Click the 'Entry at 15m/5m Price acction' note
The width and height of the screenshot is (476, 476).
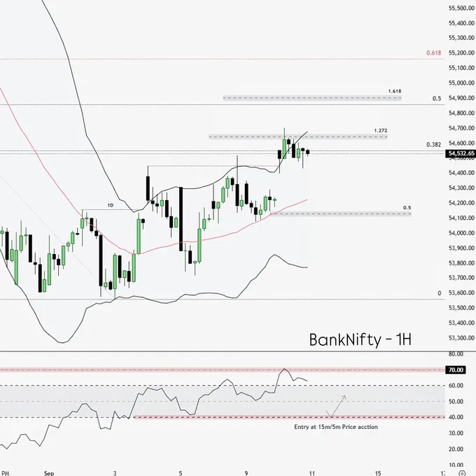coord(336,427)
